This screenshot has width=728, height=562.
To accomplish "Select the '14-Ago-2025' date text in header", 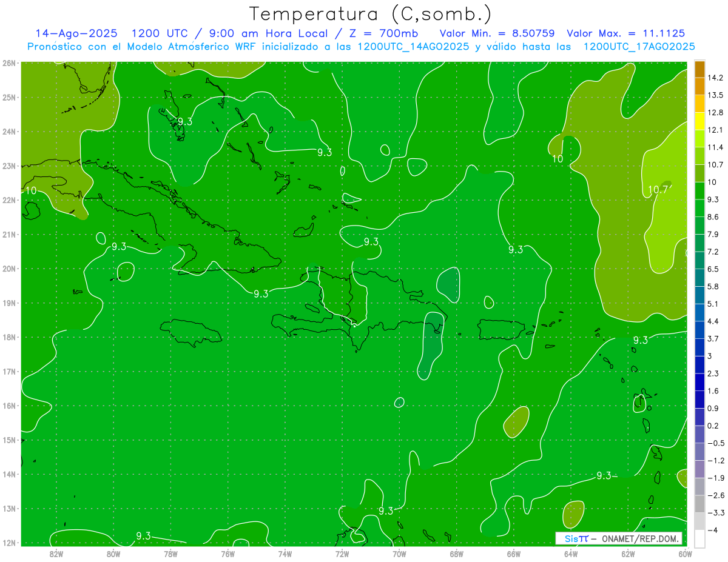I will tap(76, 33).
